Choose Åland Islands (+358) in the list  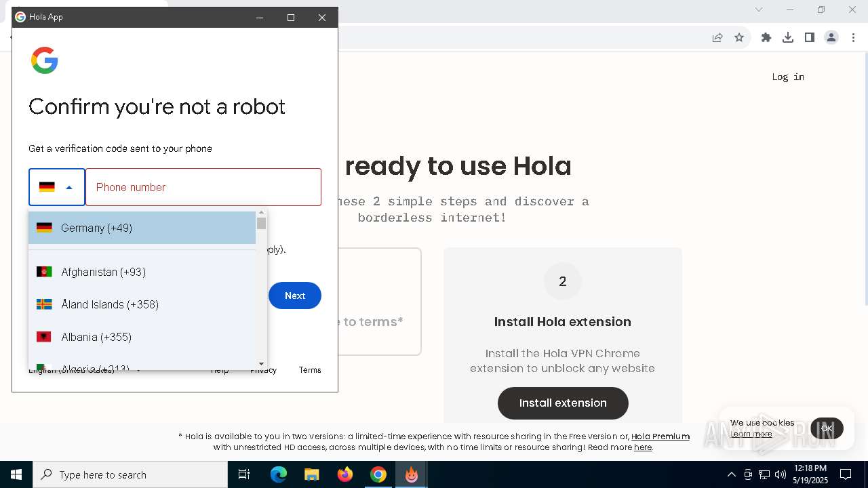[x=142, y=304]
